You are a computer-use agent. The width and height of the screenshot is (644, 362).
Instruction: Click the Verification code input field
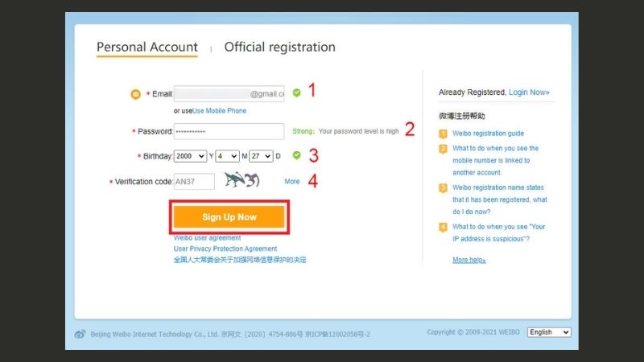coord(194,182)
